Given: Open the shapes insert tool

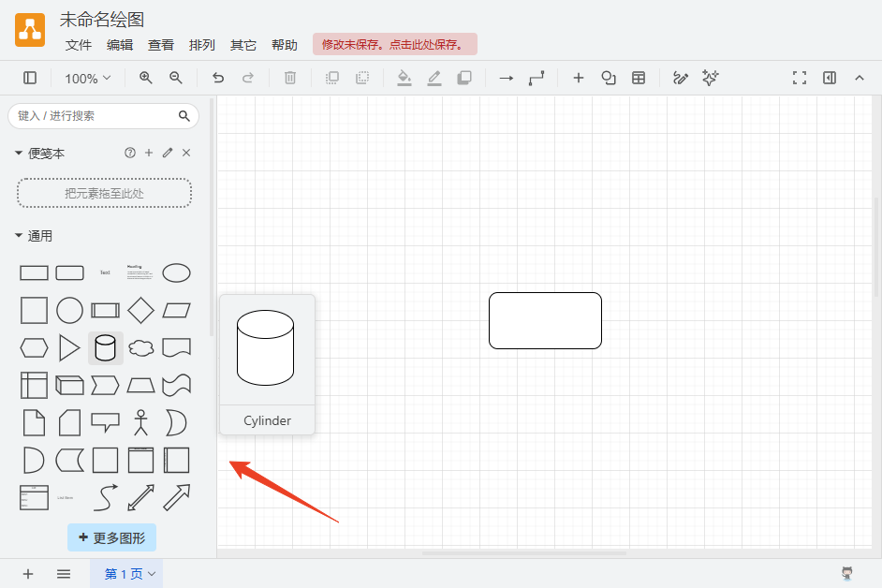Looking at the screenshot, I should (608, 78).
